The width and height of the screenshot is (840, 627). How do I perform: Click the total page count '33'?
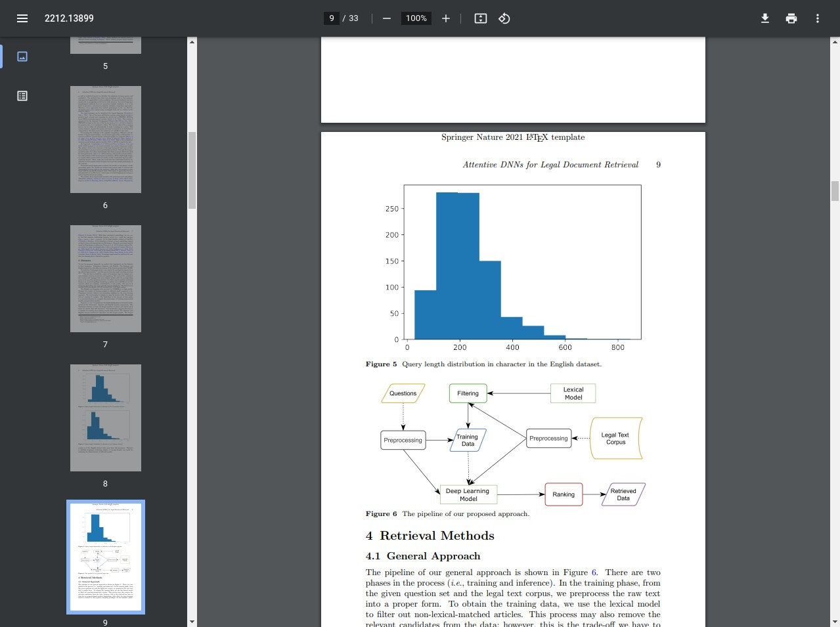click(353, 18)
